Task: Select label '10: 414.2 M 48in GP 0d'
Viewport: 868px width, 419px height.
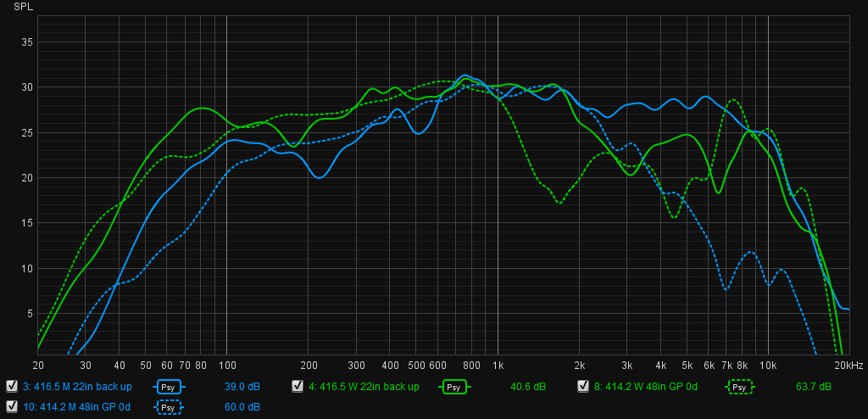Action: [x=76, y=407]
